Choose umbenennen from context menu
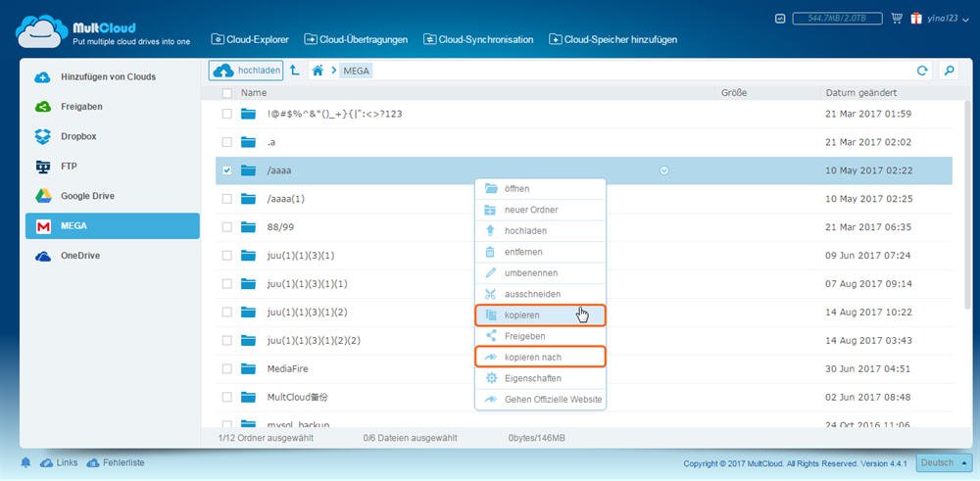The image size is (980, 481). [x=541, y=273]
